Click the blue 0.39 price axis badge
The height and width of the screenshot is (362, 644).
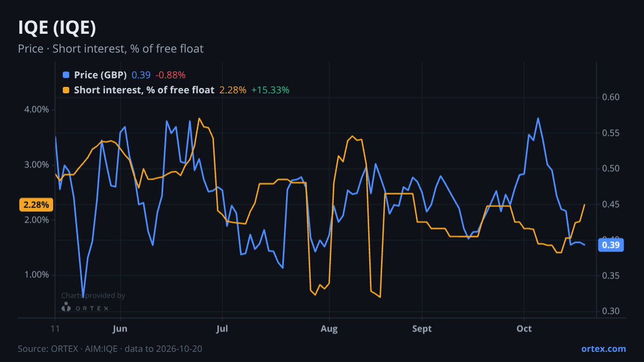click(611, 245)
